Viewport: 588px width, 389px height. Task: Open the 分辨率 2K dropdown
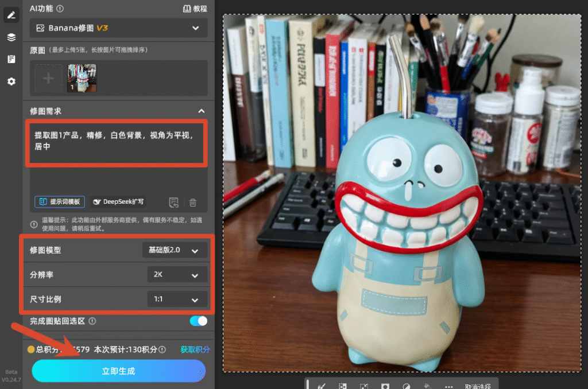pos(177,275)
